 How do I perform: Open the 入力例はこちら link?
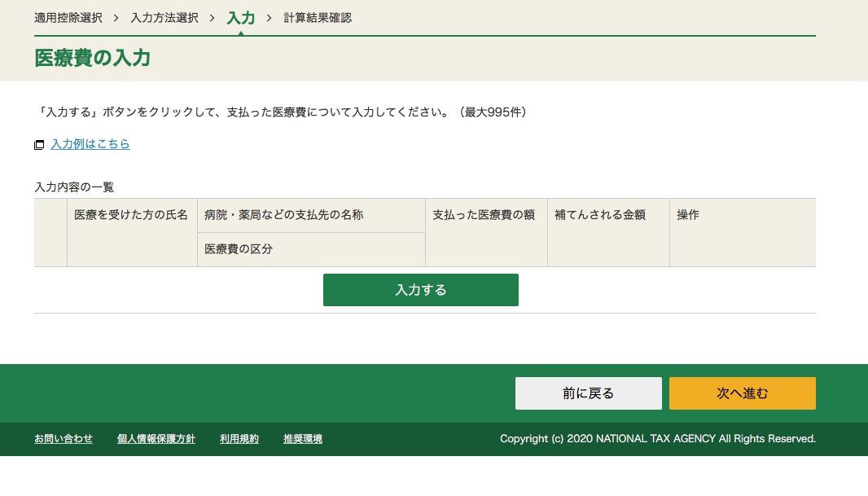90,144
